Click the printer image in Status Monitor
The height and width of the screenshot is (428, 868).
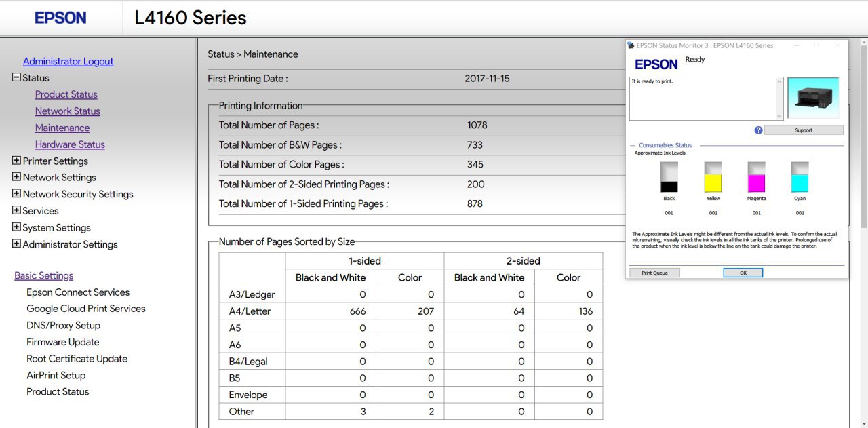[x=814, y=98]
